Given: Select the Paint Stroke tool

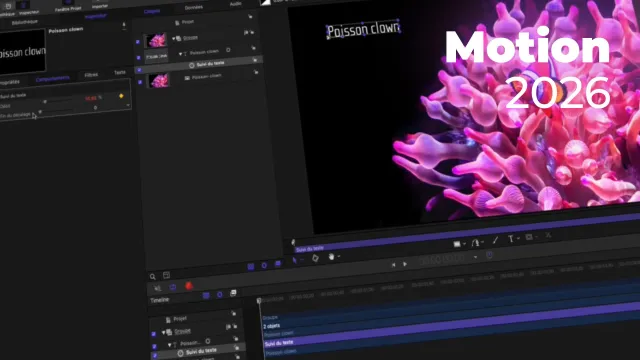Looking at the screenshot, I should point(495,240).
